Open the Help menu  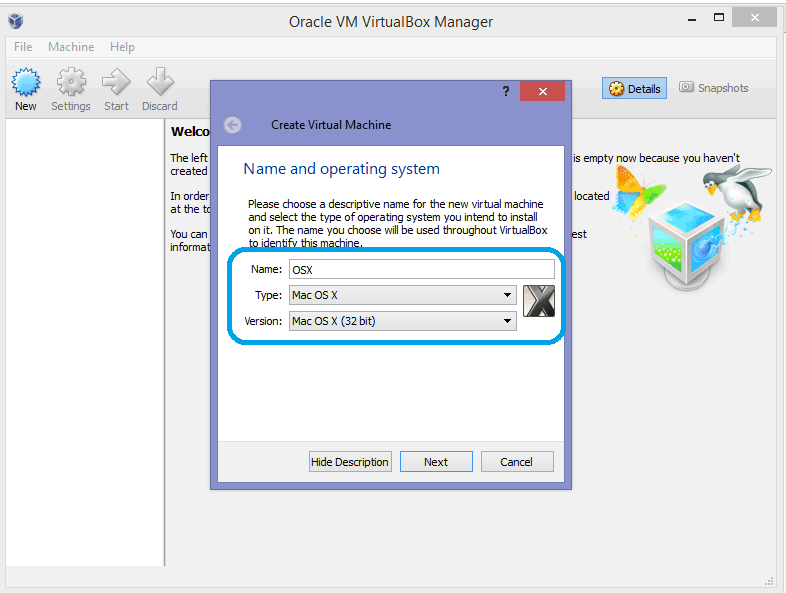122,47
